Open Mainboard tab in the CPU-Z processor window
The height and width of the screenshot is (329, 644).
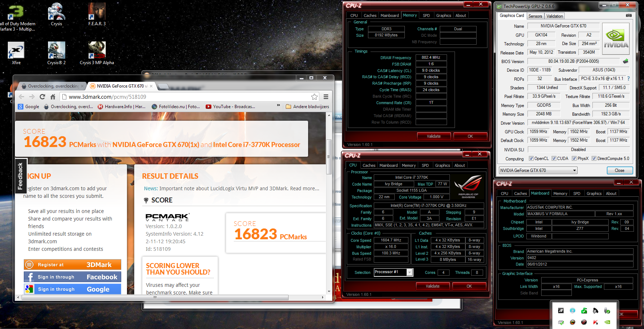point(389,165)
